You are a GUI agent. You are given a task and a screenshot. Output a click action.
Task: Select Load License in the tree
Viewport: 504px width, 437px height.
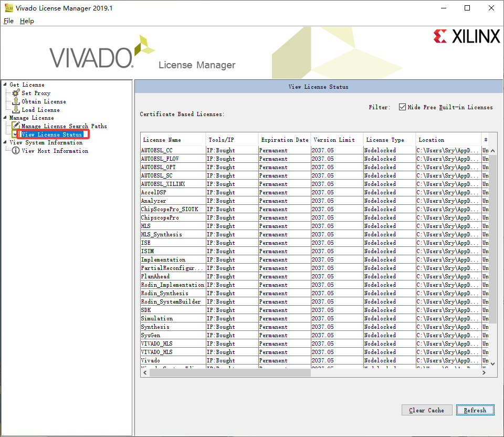40,110
